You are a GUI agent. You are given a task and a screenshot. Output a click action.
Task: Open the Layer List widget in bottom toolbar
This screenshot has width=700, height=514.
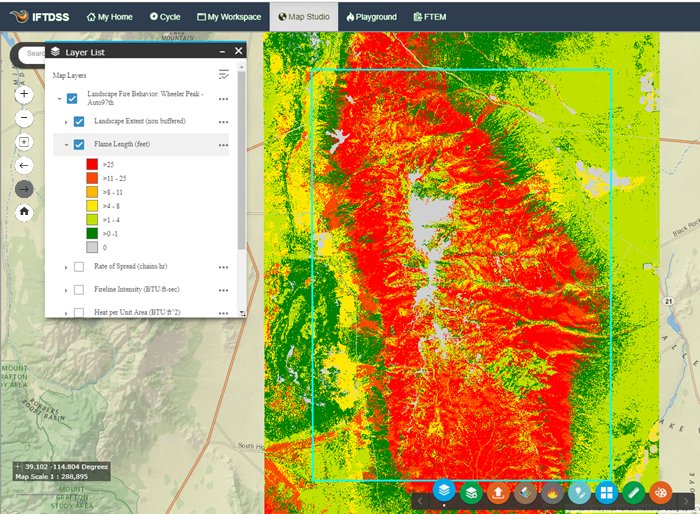(x=443, y=492)
